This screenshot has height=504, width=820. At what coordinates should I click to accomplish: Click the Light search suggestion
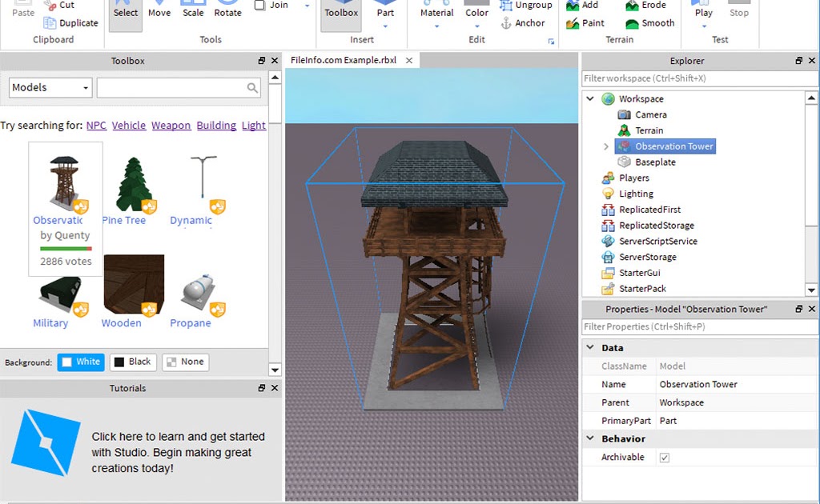[254, 126]
